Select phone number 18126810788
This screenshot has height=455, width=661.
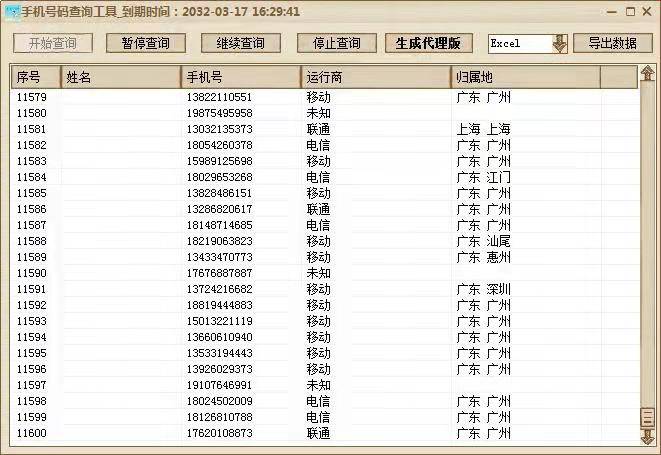tap(219, 418)
